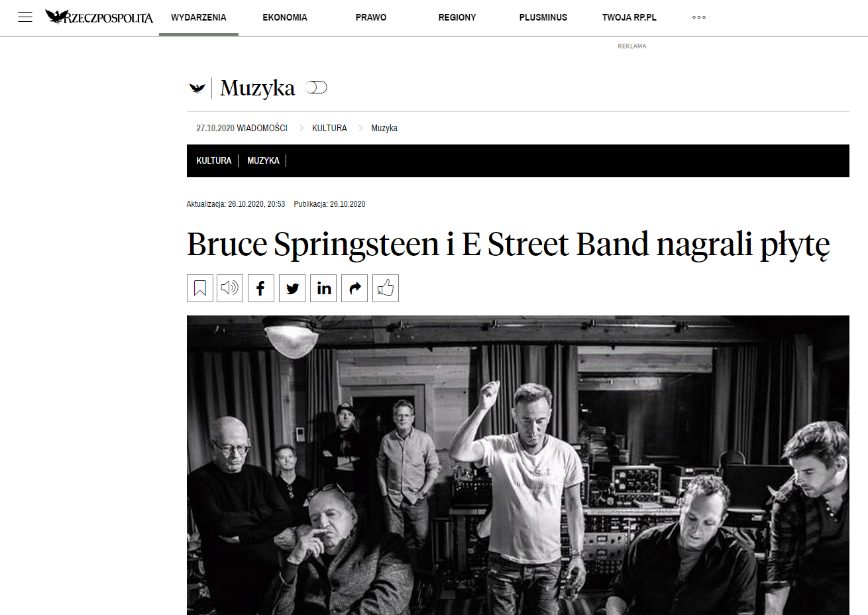This screenshot has height=615, width=868.
Task: Bookmark this article with the save icon
Action: [200, 288]
